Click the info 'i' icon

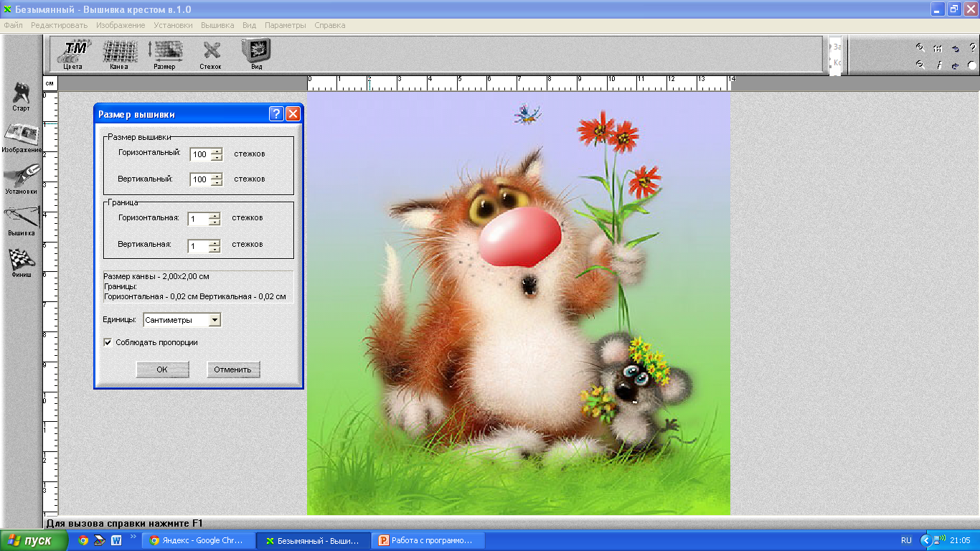tap(938, 65)
